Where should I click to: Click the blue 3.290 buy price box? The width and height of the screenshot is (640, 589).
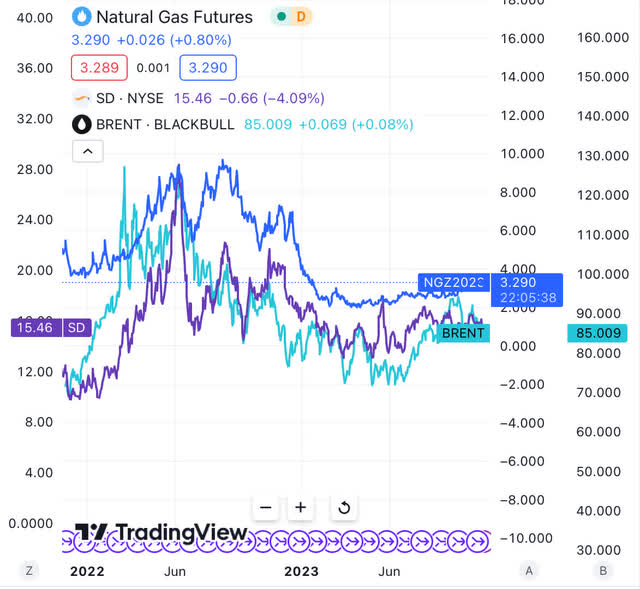coord(208,67)
